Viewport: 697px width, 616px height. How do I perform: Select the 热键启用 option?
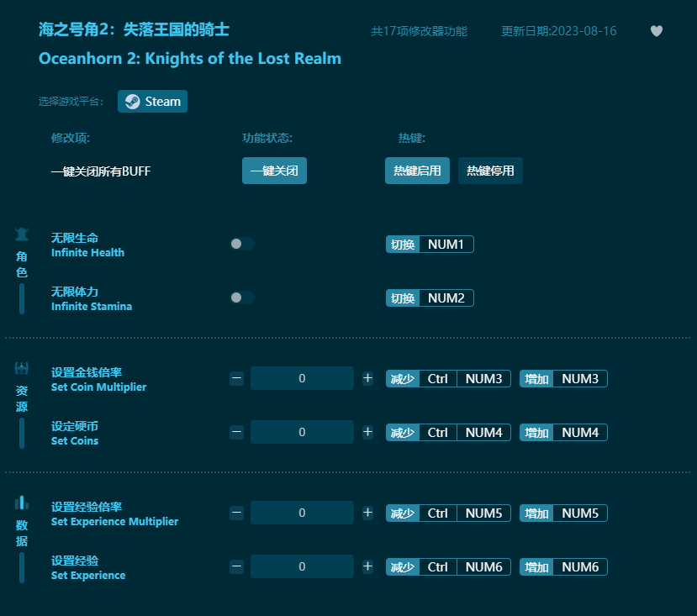[417, 170]
